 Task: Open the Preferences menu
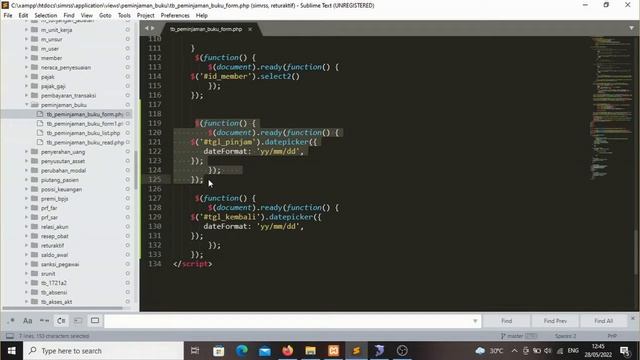175,16
